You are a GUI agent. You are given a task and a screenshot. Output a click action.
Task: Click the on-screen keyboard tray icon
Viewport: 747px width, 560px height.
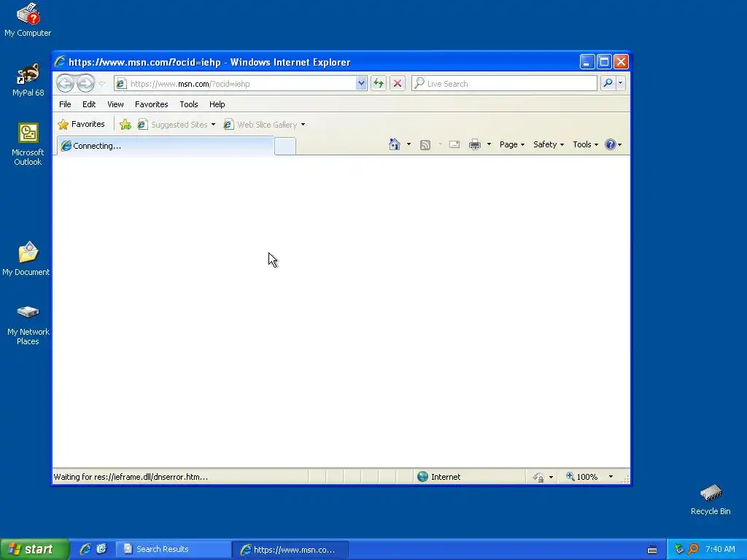(652, 550)
